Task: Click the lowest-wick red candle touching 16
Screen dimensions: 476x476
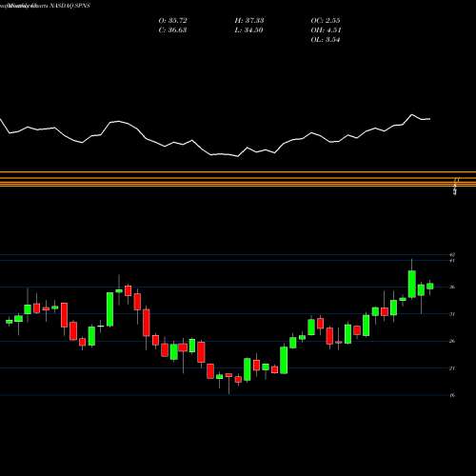Action: (x=228, y=375)
